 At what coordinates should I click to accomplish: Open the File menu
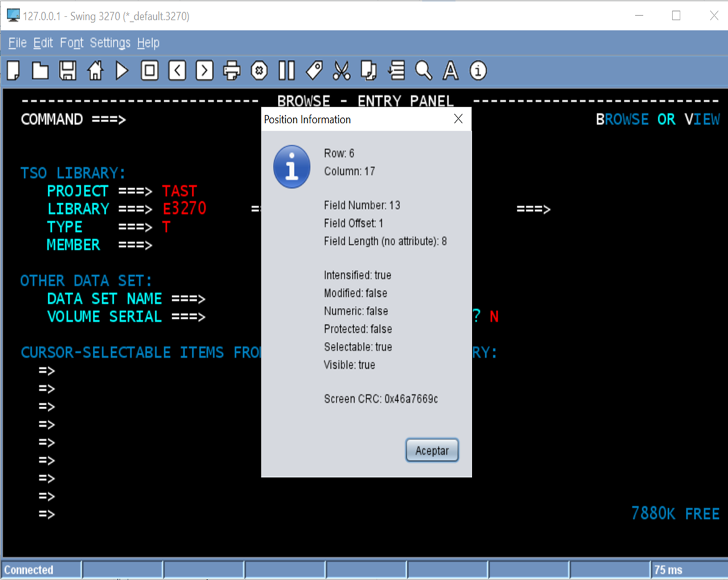17,43
